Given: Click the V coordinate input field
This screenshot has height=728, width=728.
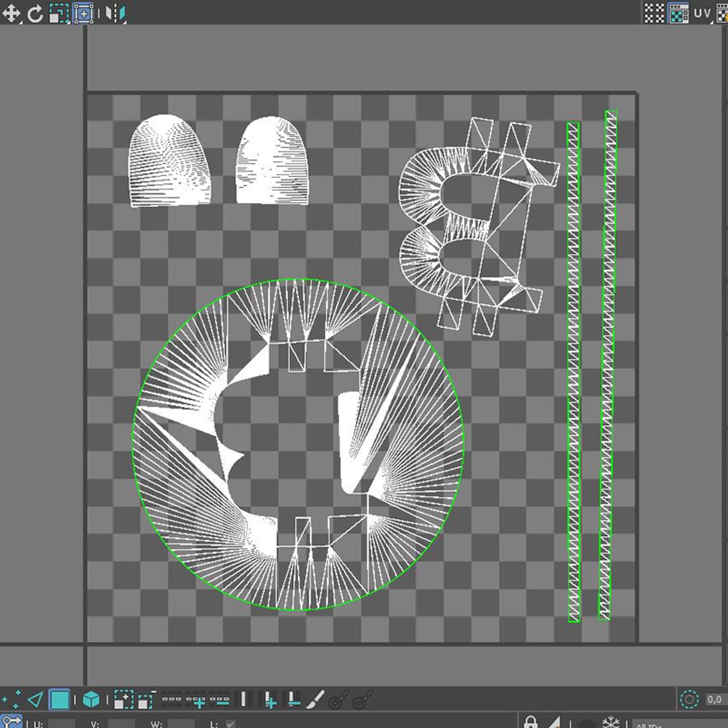Looking at the screenshot, I should tap(121, 724).
